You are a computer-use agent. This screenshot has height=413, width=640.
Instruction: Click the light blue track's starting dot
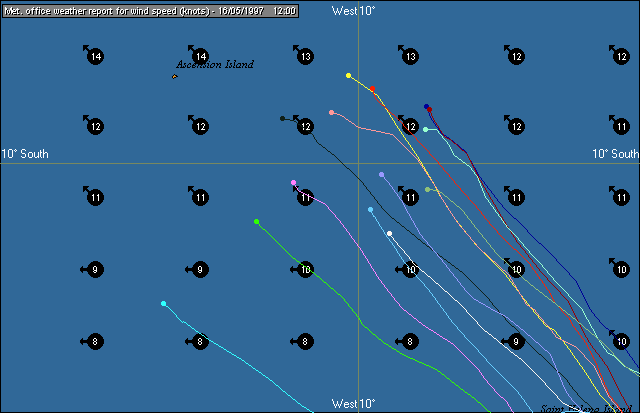coord(370,210)
